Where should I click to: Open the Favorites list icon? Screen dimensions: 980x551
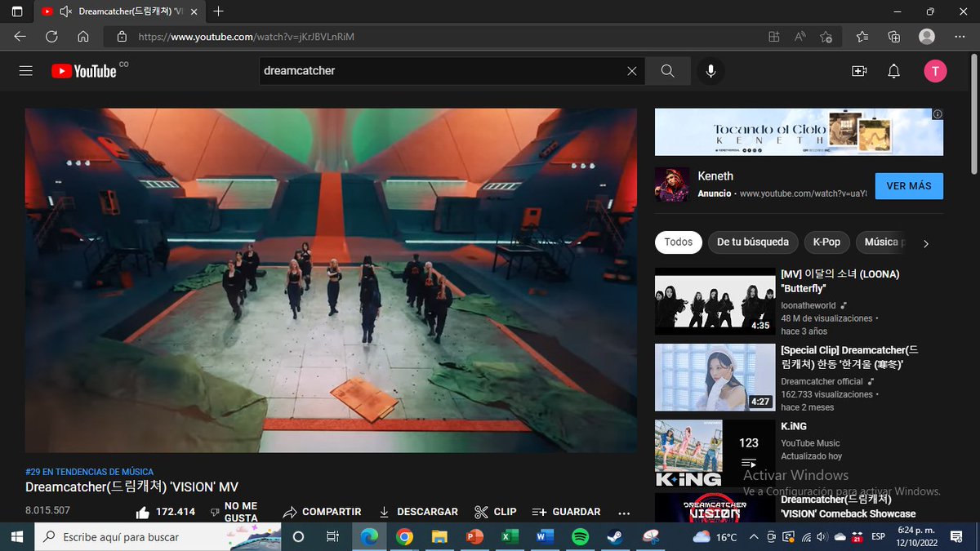pyautogui.click(x=863, y=37)
